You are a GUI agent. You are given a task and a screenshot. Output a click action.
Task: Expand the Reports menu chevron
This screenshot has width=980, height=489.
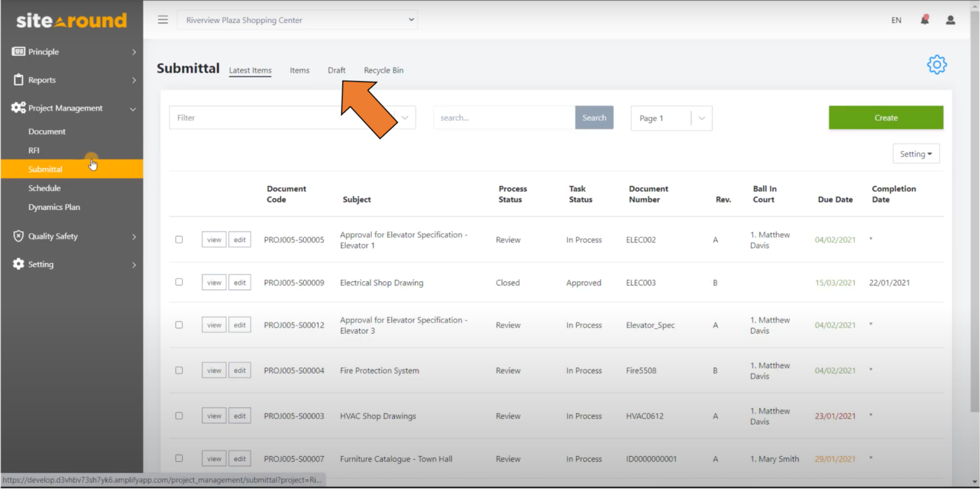[x=134, y=80]
